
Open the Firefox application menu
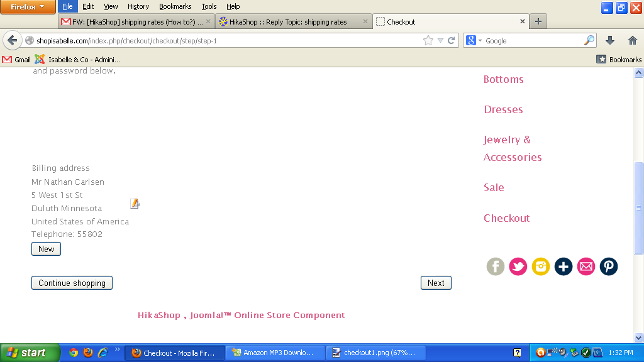point(28,7)
